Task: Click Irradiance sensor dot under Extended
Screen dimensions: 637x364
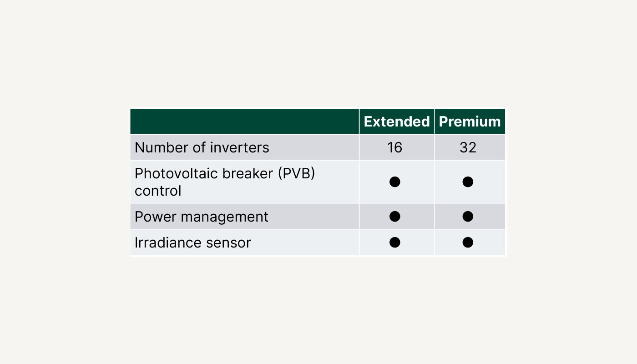Action: (395, 243)
